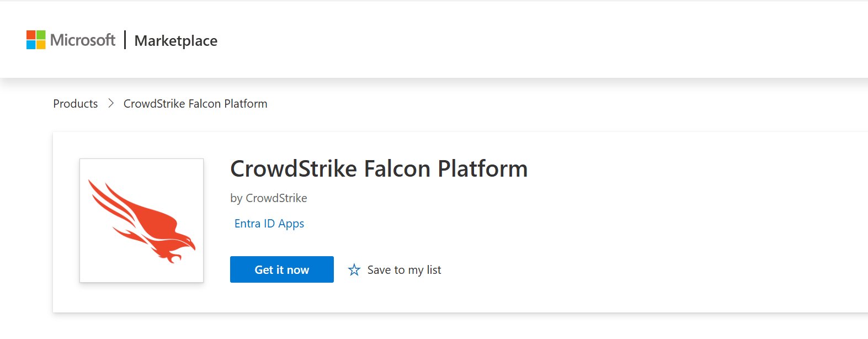The width and height of the screenshot is (868, 339).
Task: Click the CrowdStrike Falcon Platform heading
Action: pyautogui.click(x=379, y=169)
